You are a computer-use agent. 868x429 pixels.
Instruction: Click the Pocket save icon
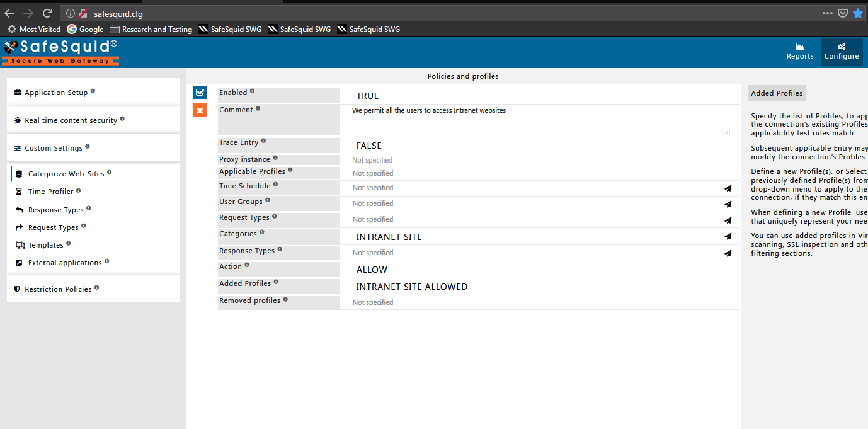click(843, 13)
